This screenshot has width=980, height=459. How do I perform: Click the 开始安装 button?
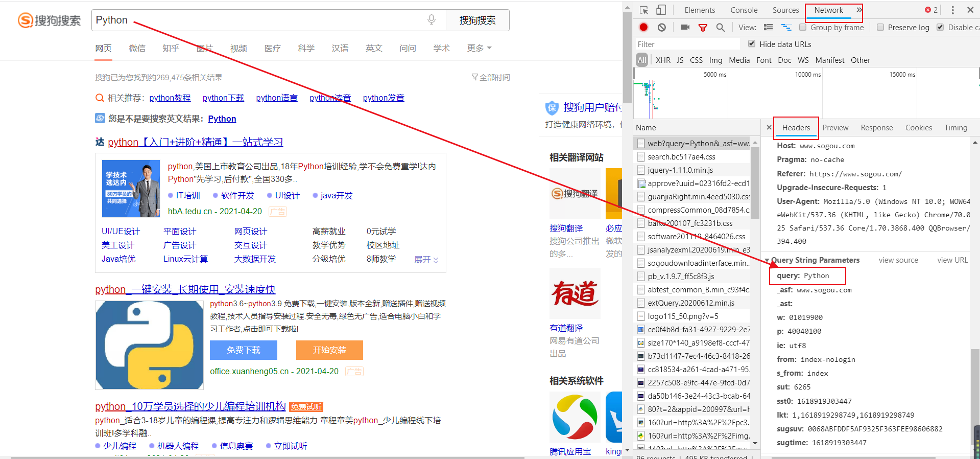point(329,350)
